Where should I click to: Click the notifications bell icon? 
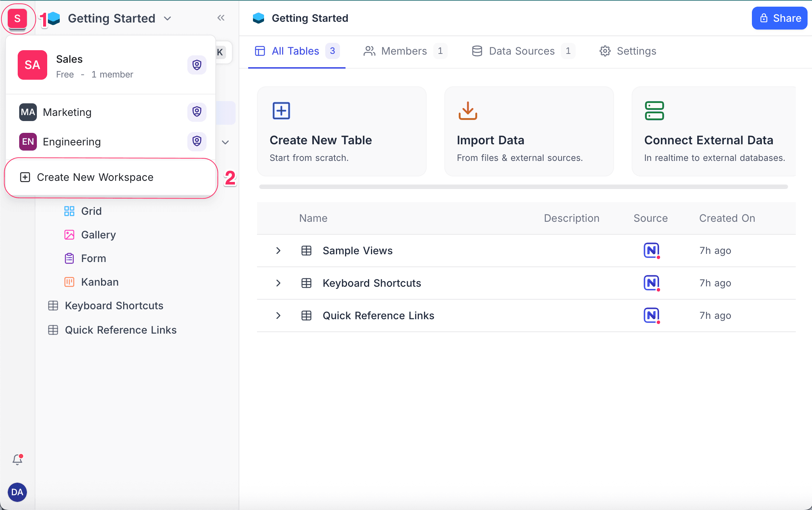pyautogui.click(x=17, y=459)
